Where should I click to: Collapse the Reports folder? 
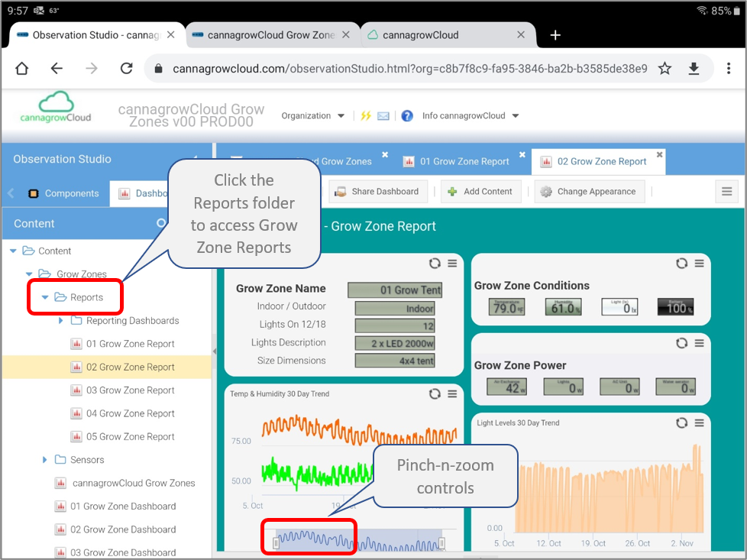pos(45,297)
